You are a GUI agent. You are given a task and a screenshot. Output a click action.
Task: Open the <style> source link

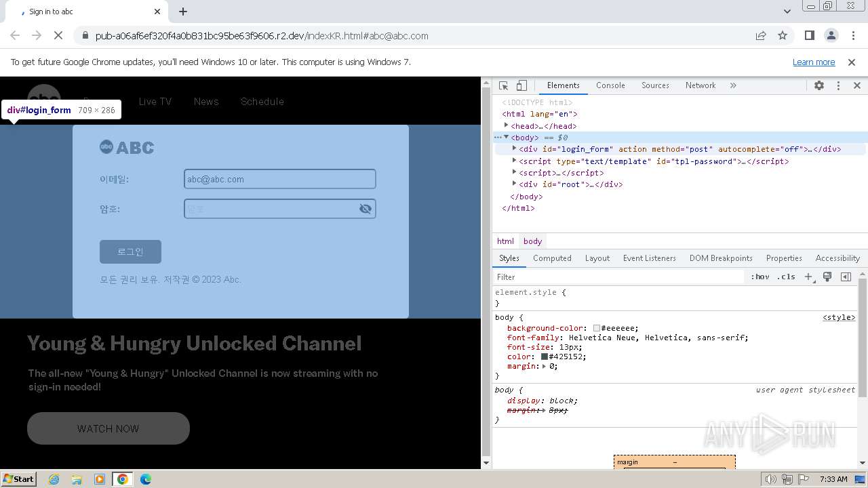pyautogui.click(x=839, y=317)
